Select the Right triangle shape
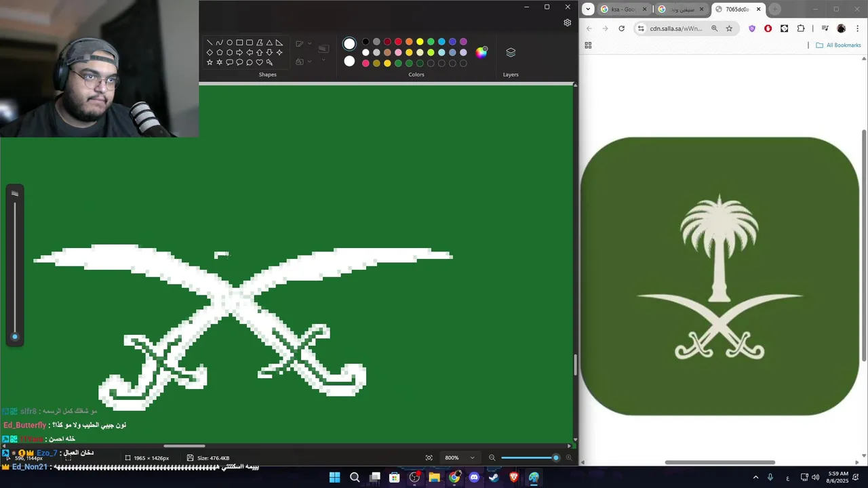The image size is (868, 488). (279, 42)
